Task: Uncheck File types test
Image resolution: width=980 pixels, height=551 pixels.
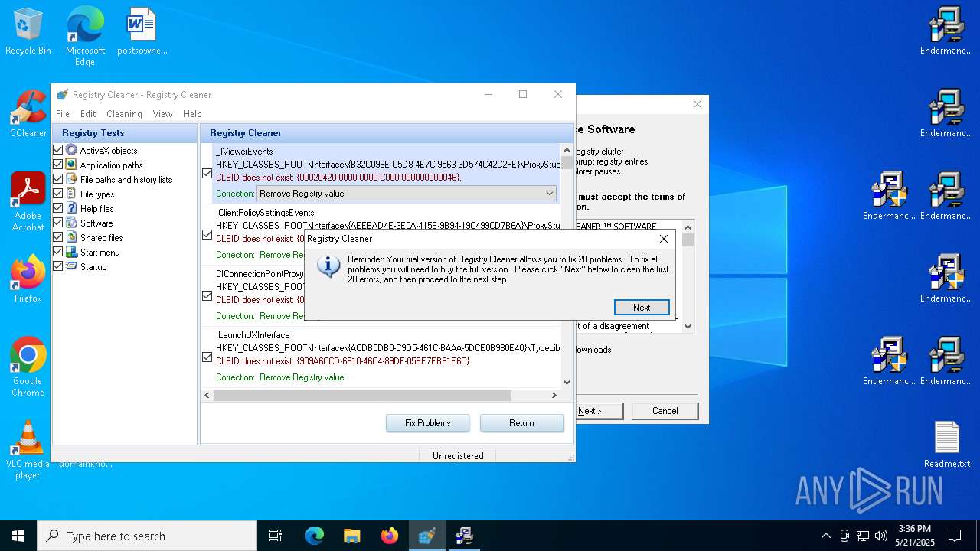Action: tap(57, 194)
